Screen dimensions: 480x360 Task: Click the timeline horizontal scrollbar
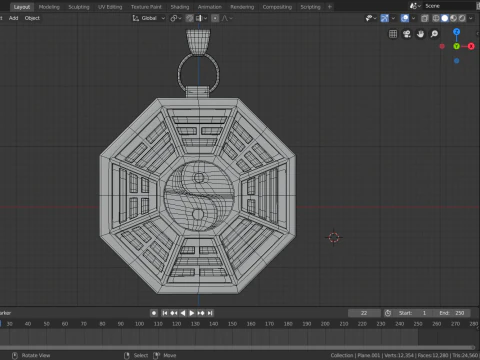tap(237, 347)
